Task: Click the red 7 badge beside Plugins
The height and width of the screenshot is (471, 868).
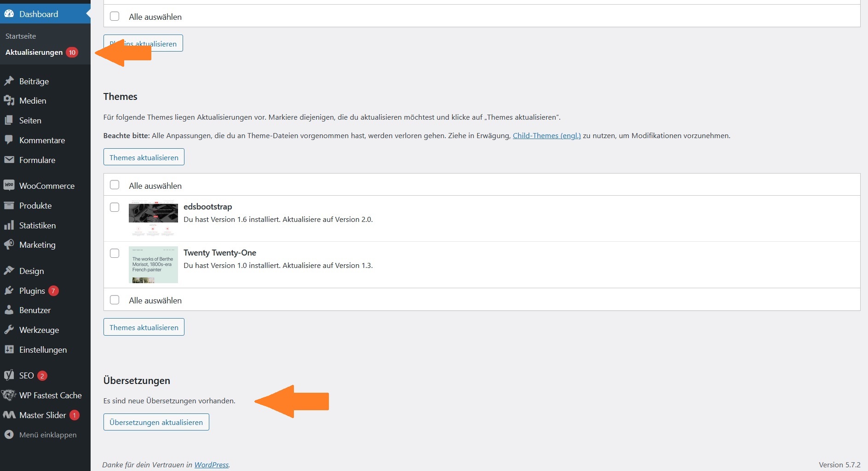Action: click(x=53, y=291)
